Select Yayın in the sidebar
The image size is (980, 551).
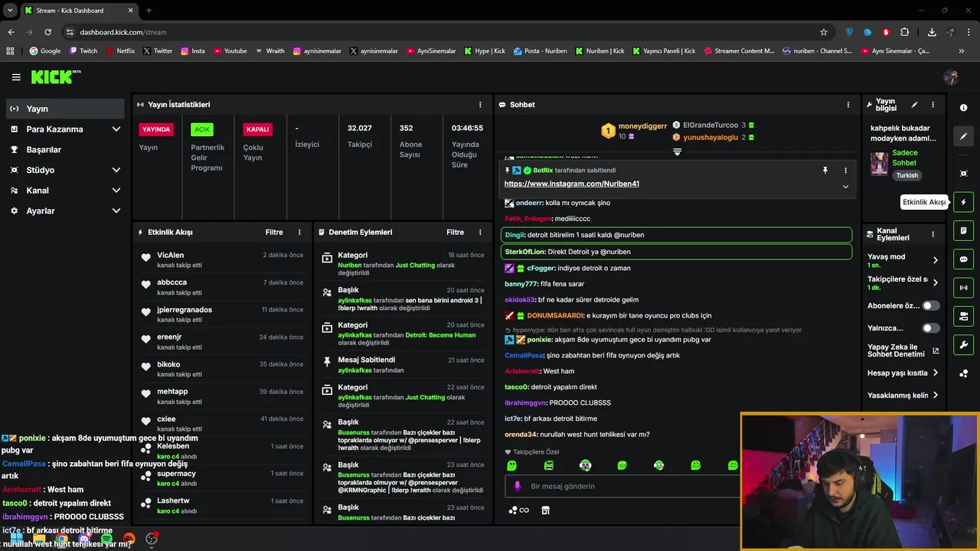[x=65, y=109]
